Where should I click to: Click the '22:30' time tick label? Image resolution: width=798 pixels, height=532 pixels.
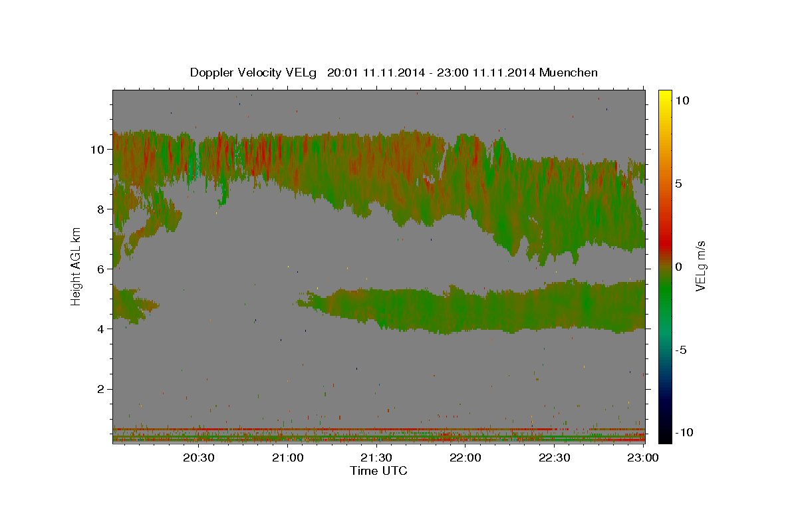[553, 458]
